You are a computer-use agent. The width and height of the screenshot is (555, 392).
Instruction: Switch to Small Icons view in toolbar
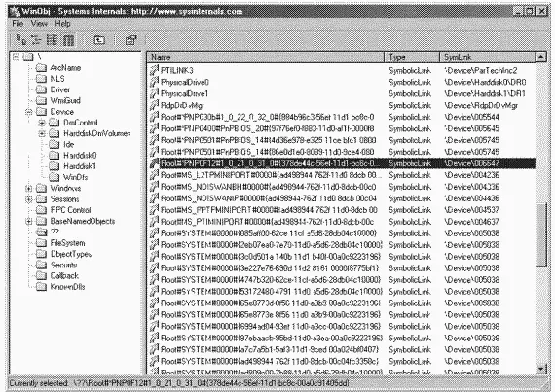[36, 40]
